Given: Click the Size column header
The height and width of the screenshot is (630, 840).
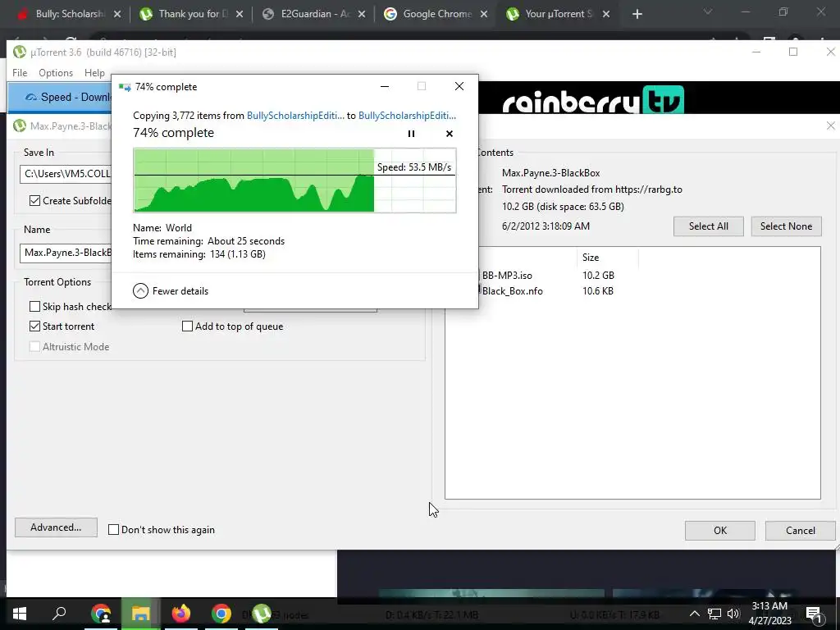Looking at the screenshot, I should click(606, 257).
